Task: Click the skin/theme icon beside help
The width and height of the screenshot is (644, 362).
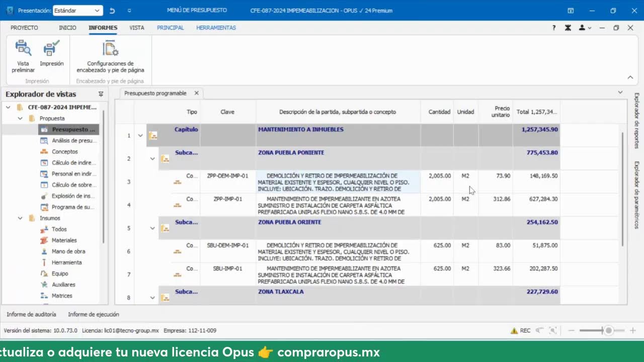Action: tap(568, 28)
